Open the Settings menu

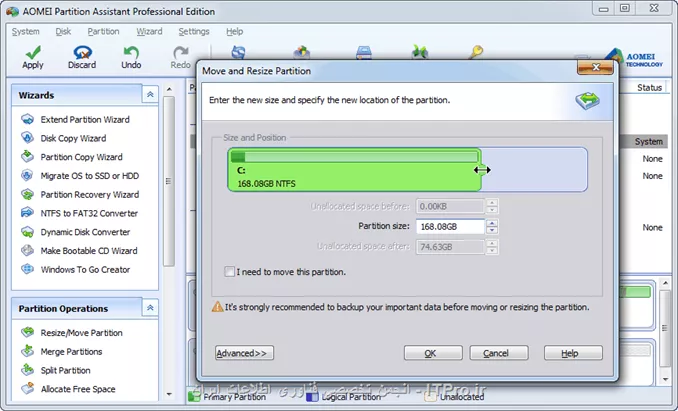coord(194,32)
